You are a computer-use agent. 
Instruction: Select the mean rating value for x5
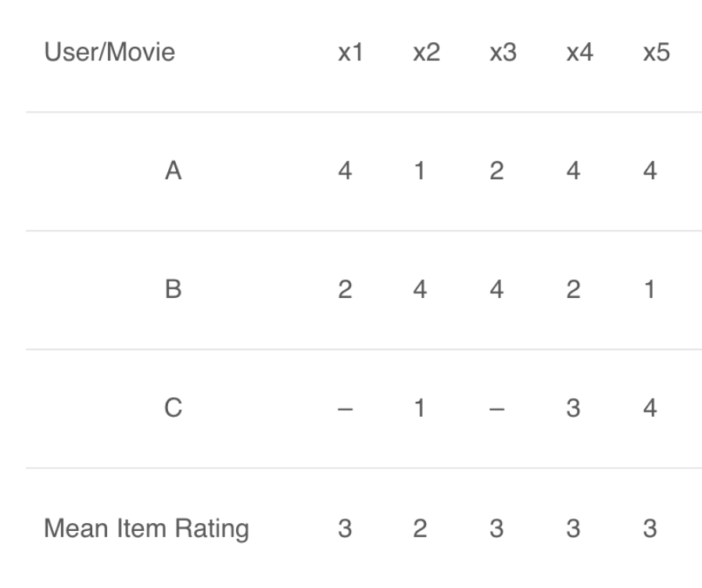[x=650, y=529]
